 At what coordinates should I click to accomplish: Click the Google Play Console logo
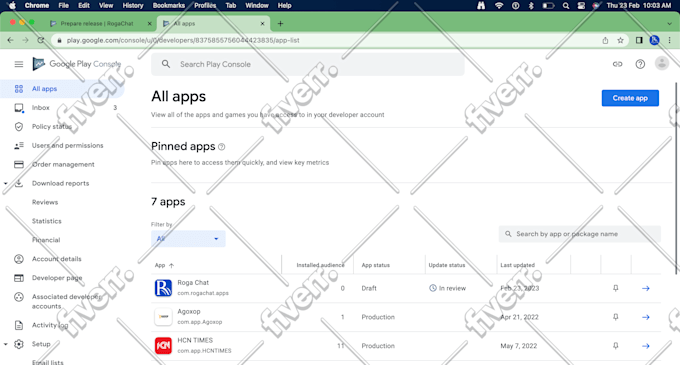coord(77,64)
